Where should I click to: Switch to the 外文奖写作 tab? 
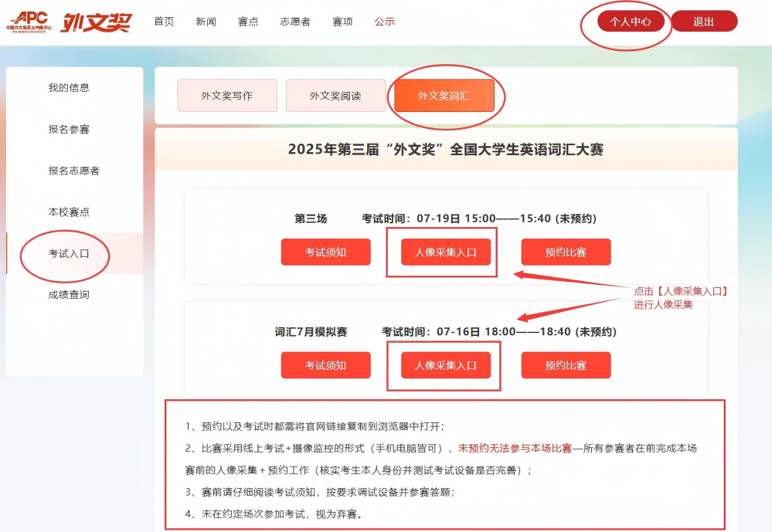pyautogui.click(x=226, y=95)
